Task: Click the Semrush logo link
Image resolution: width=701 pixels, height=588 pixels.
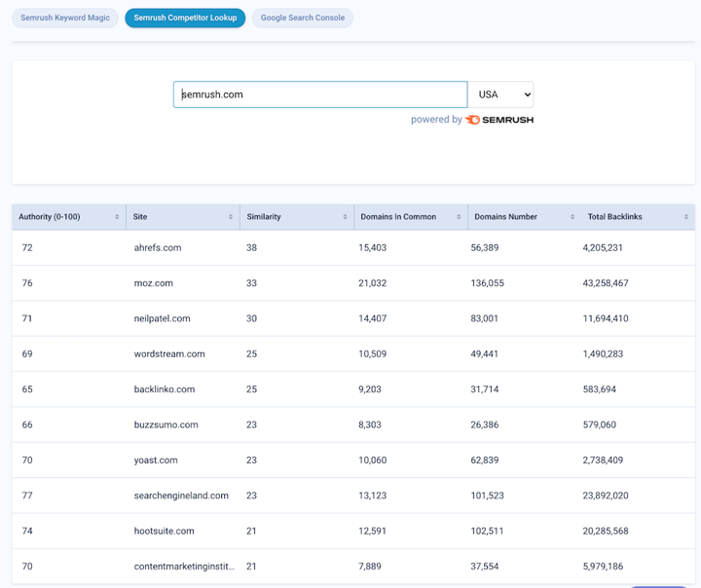Action: click(x=499, y=120)
